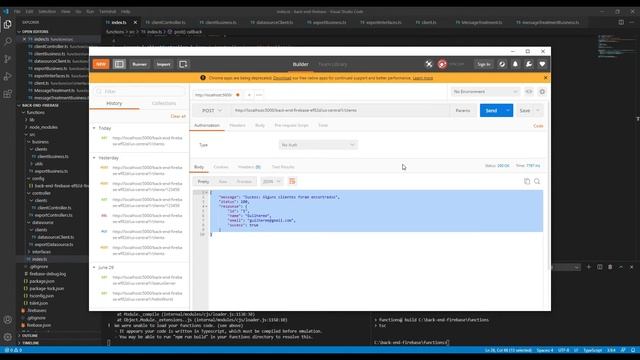Open a new Postman window icon
Viewport: 640px width, 360px height.
click(x=183, y=64)
